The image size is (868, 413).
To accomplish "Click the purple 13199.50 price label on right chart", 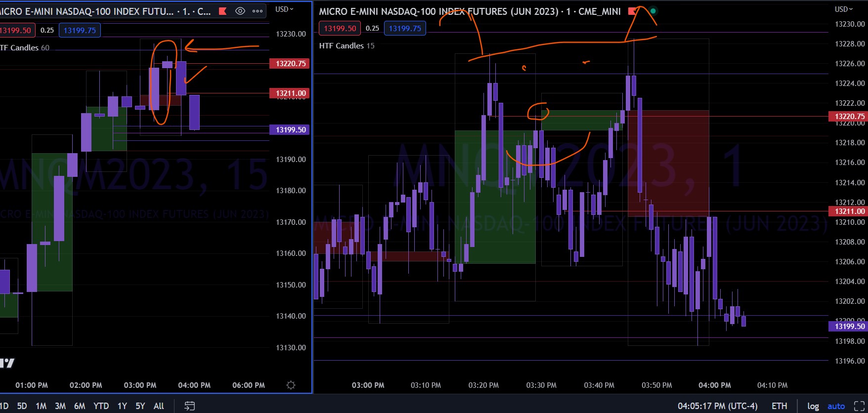I will point(848,326).
